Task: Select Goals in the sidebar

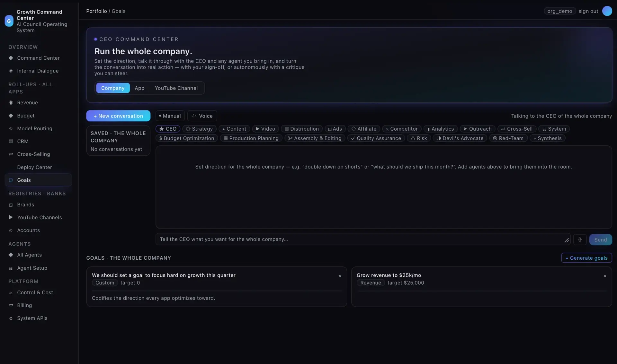Action: tap(38, 180)
